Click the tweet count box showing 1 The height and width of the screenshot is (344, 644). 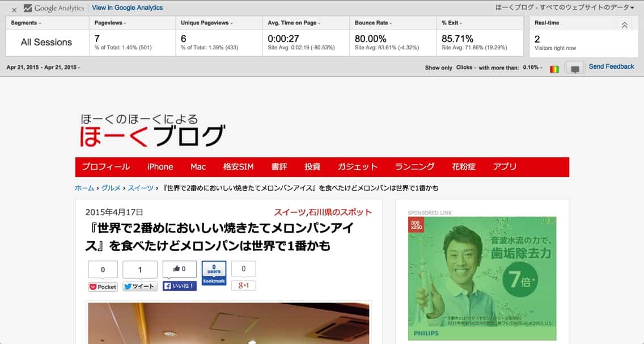[140, 270]
